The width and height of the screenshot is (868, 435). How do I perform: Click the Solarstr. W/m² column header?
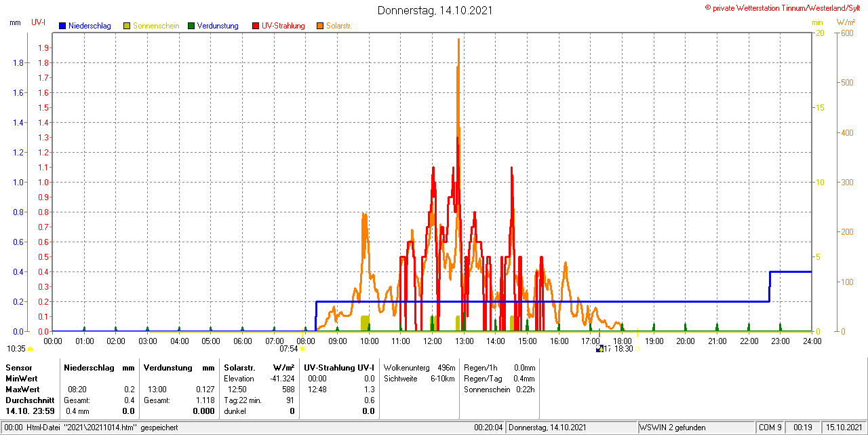click(259, 367)
